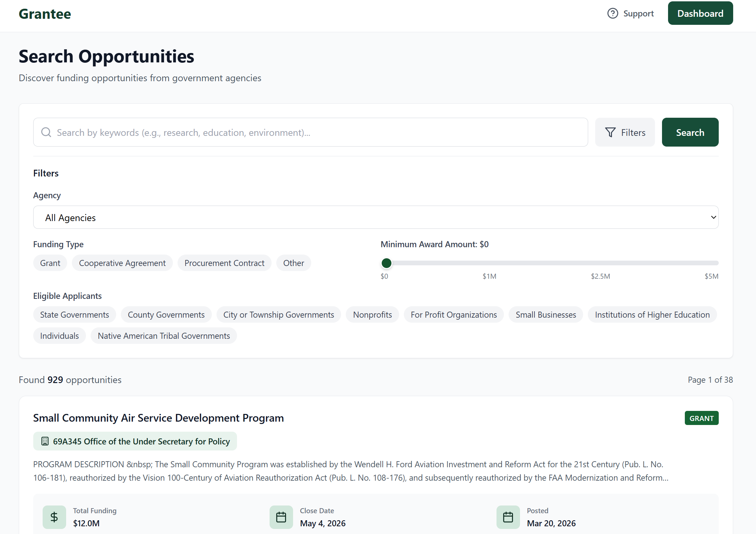Navigate to the Dashboard

point(700,13)
